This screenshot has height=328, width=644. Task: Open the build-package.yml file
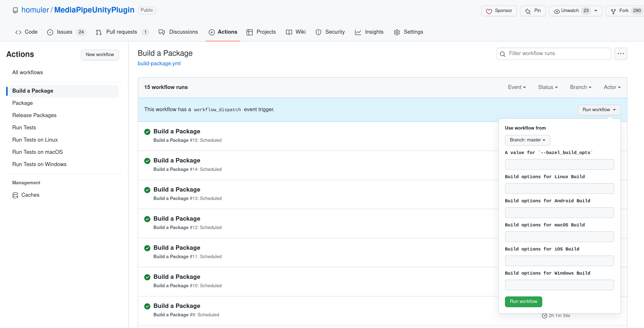159,63
